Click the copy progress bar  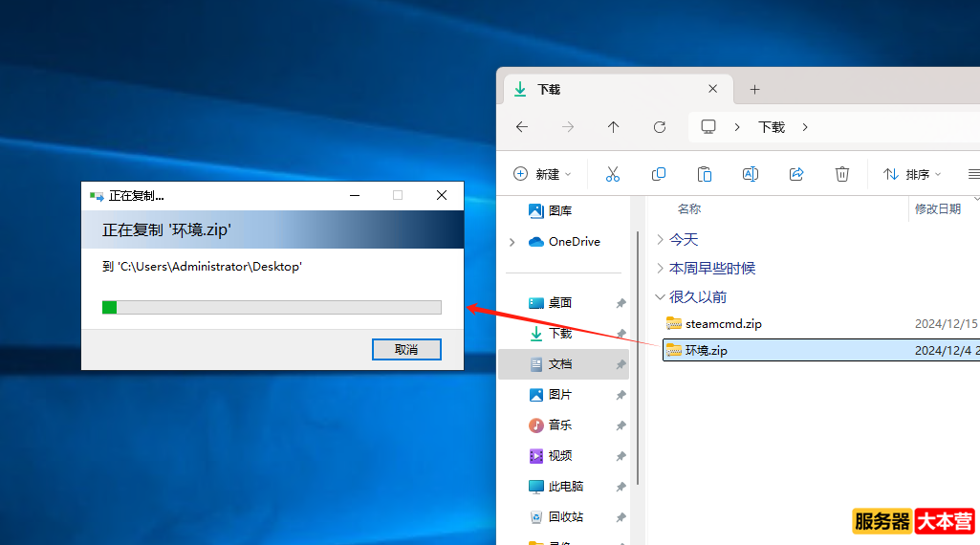click(272, 307)
